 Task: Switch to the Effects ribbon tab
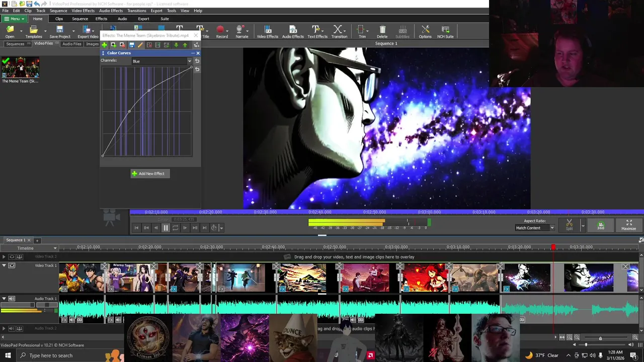click(x=101, y=19)
